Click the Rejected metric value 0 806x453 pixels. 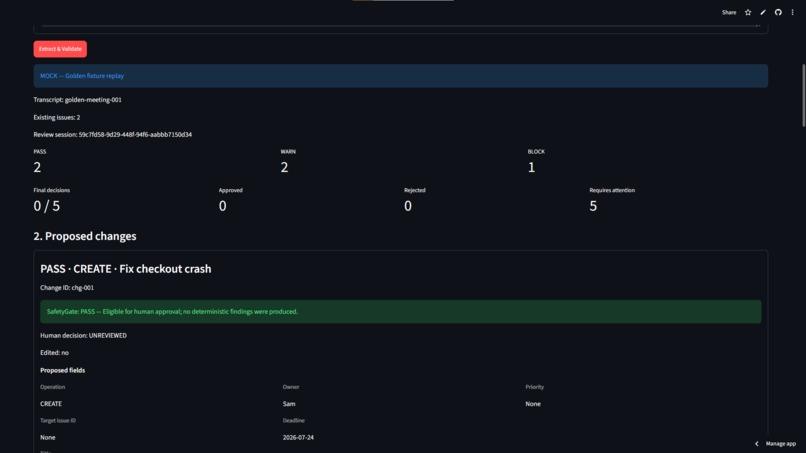pos(408,206)
